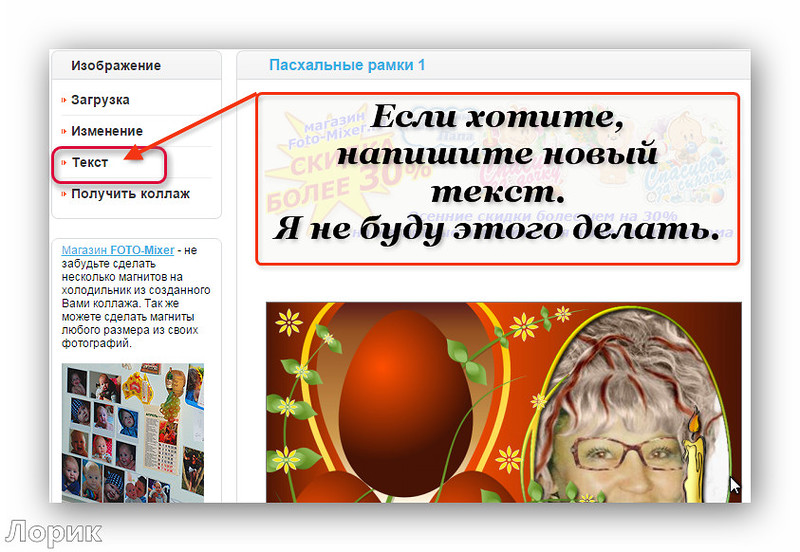The height and width of the screenshot is (552, 800).
Task: Follow the Магазин FOTO-Mixer link
Action: point(118,250)
